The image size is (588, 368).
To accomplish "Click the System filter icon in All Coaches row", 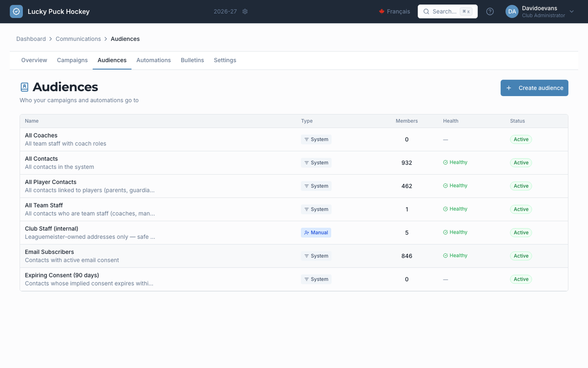I will coord(306,139).
